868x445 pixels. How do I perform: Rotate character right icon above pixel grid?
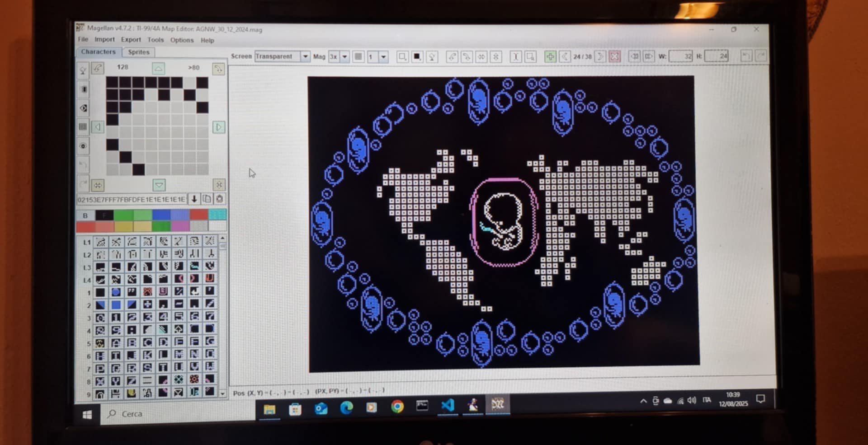[x=218, y=69]
